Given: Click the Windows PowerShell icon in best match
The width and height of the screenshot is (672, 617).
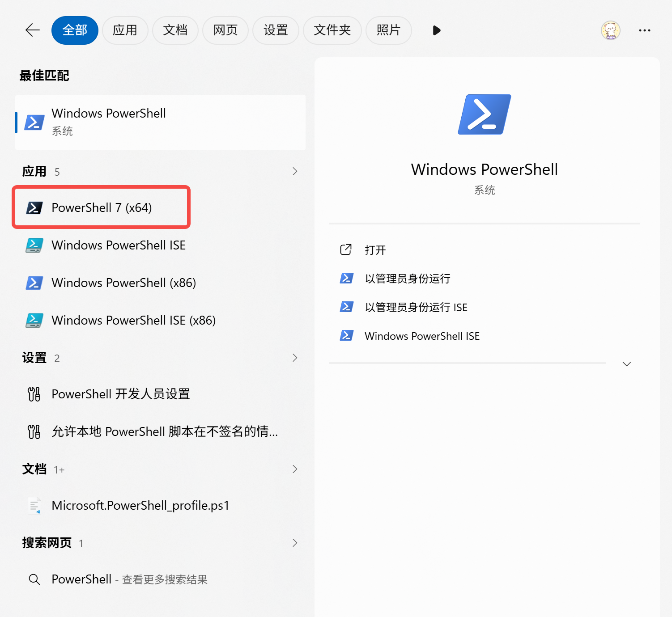Looking at the screenshot, I should [34, 122].
